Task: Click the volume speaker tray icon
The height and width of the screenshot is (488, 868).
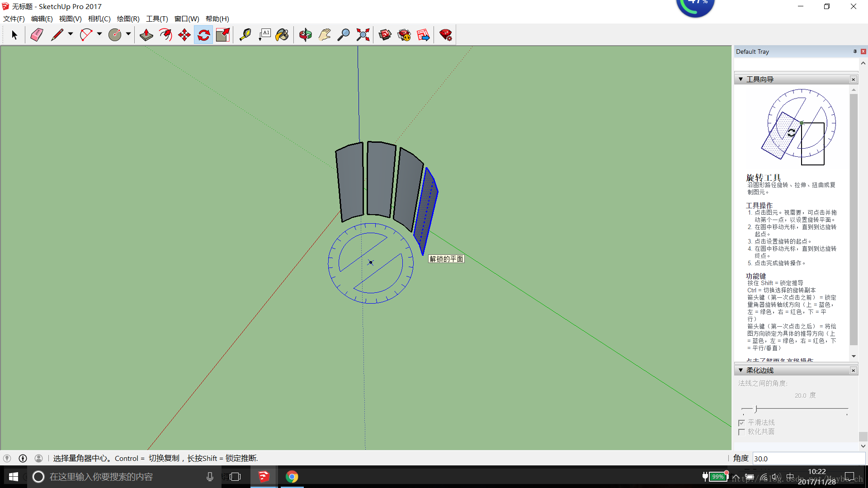Action: coord(776,477)
